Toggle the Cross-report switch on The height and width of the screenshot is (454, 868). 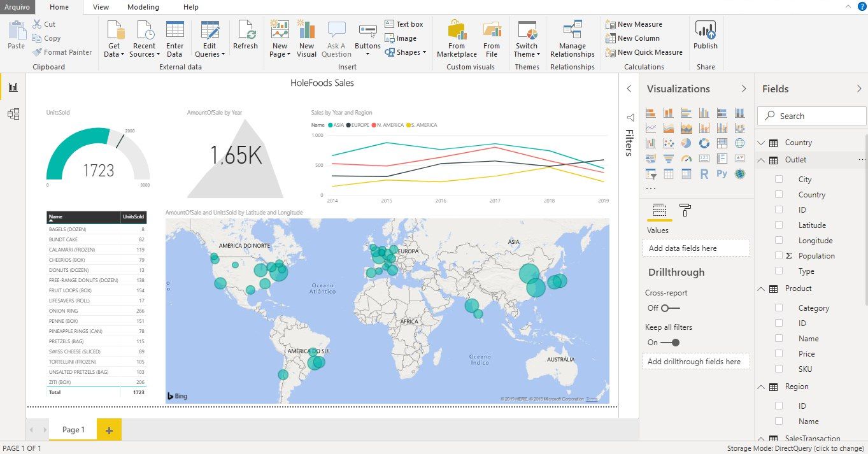[670, 308]
